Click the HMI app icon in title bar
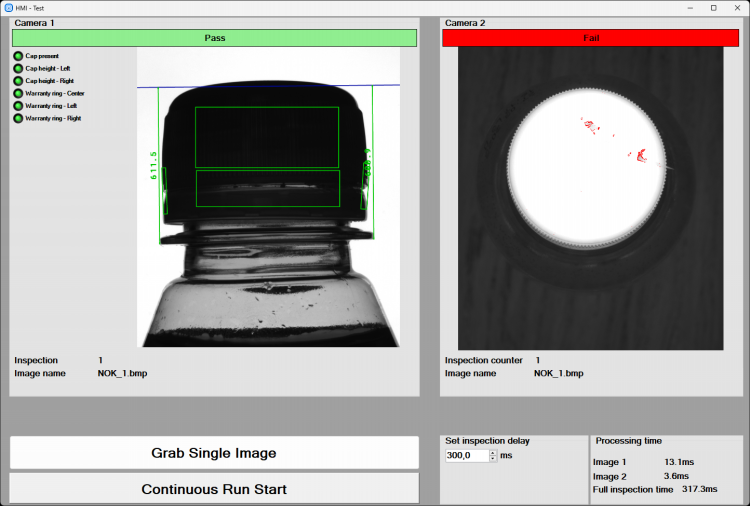Image resolution: width=750 pixels, height=506 pixels. 8,7
